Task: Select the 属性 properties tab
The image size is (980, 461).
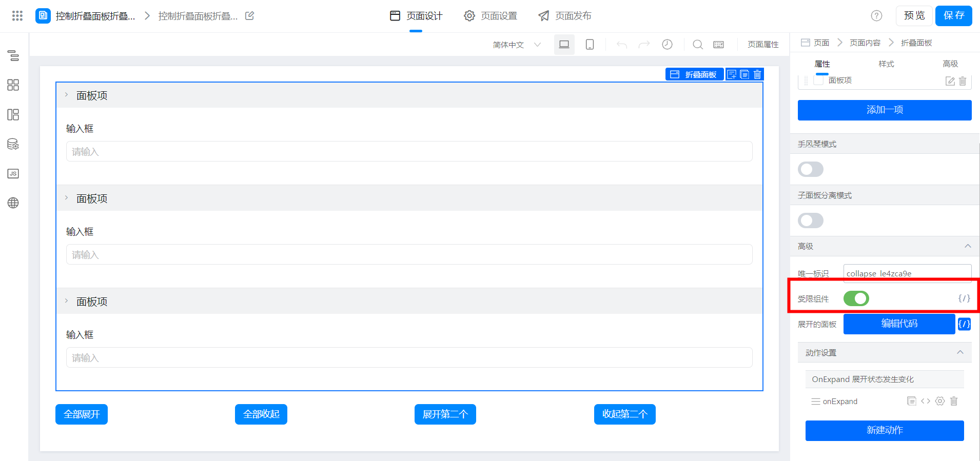Action: click(822, 64)
